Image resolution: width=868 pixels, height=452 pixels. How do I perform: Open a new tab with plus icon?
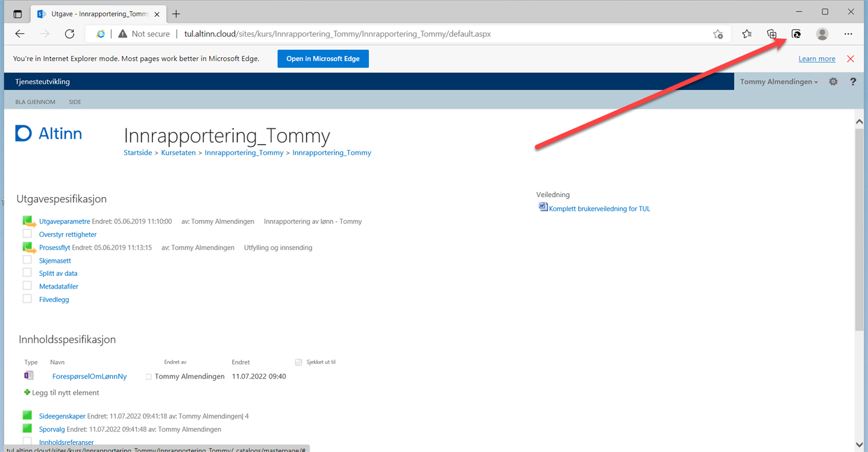click(177, 14)
